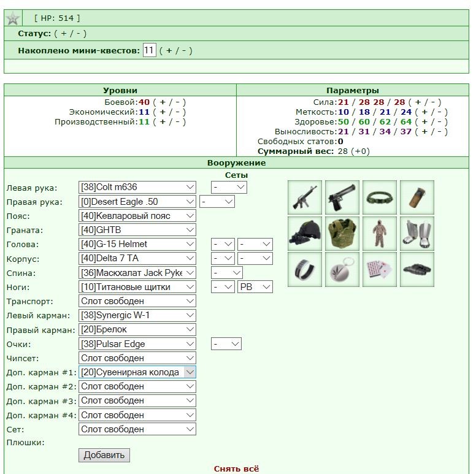Open the Корпус Delta 7 TA dropdown
The height and width of the screenshot is (474, 476).
click(x=137, y=258)
